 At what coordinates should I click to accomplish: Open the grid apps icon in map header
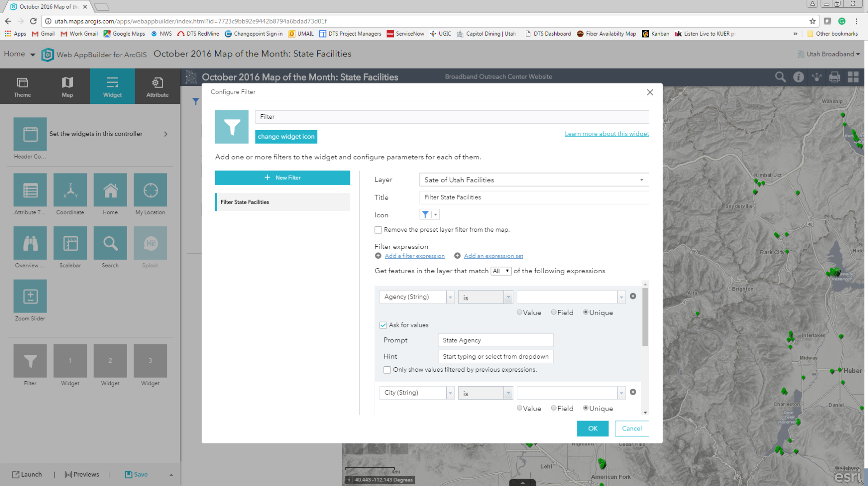pos(853,77)
